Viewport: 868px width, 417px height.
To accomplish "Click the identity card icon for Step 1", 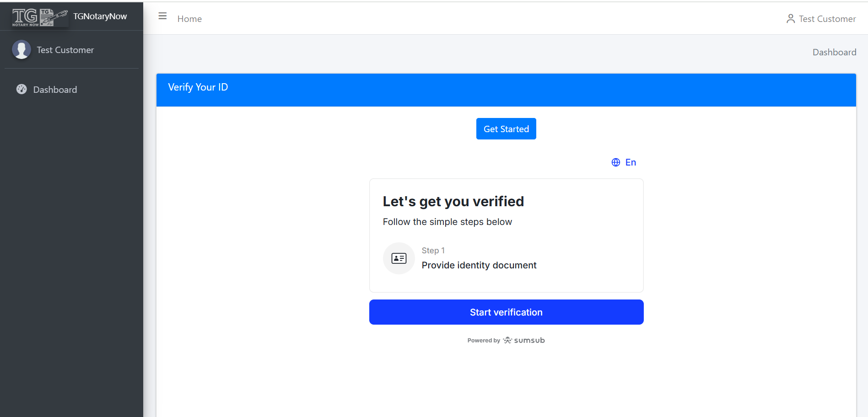I will pyautogui.click(x=399, y=258).
